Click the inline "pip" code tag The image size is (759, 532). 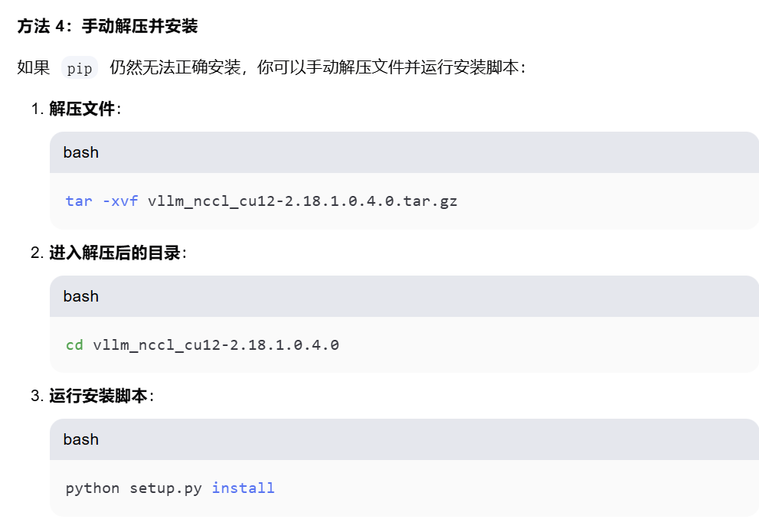(80, 68)
